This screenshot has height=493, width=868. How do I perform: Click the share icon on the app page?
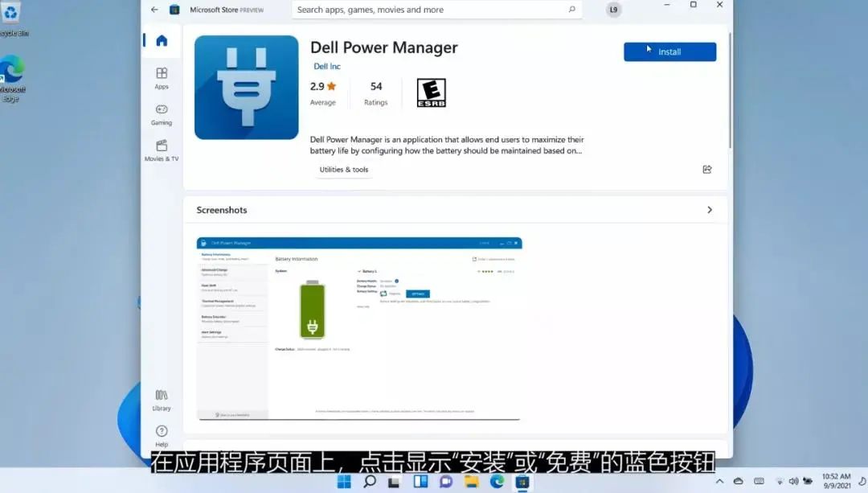pos(706,169)
